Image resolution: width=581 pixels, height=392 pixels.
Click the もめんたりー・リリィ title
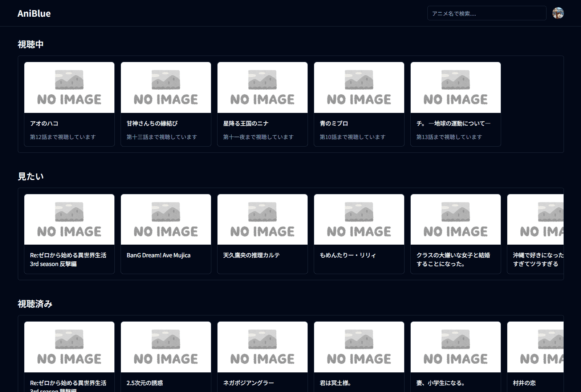click(348, 255)
